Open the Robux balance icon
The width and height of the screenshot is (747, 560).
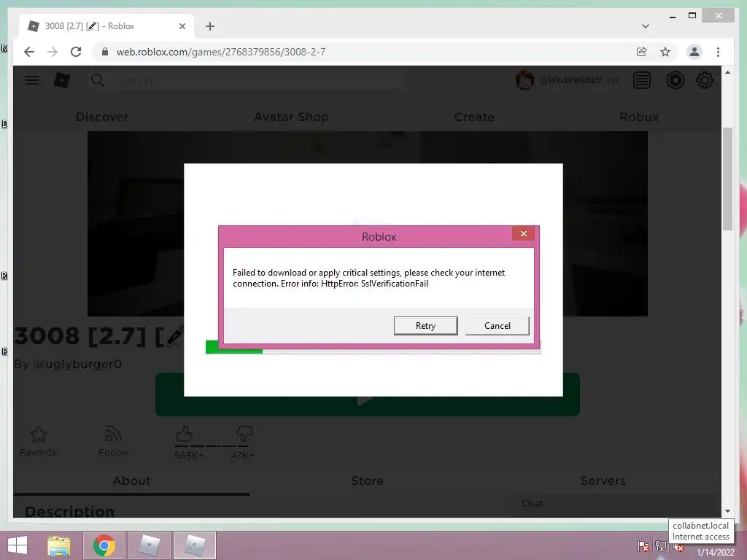coord(675,80)
